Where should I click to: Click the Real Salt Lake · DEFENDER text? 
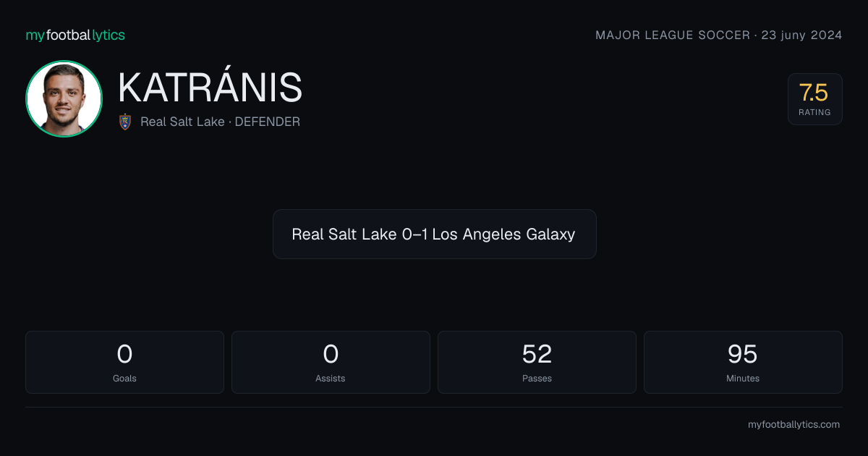[x=220, y=122]
